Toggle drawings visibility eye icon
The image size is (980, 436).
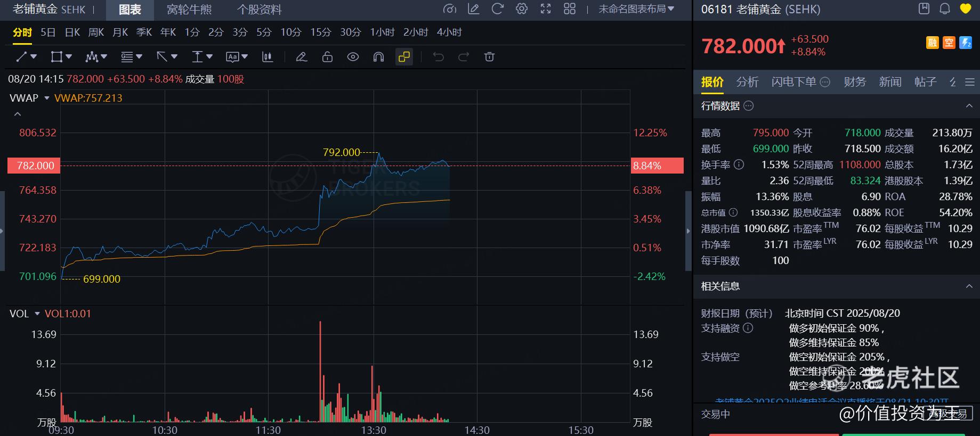[353, 57]
